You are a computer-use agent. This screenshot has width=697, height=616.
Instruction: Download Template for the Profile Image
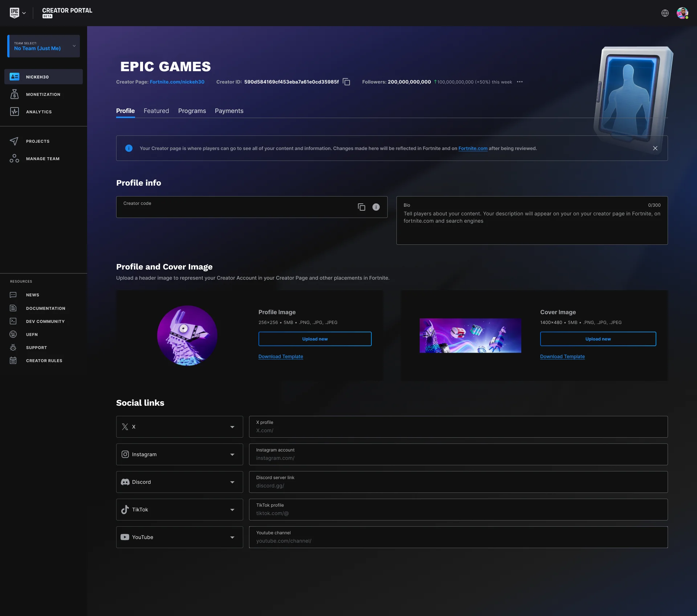click(x=281, y=356)
